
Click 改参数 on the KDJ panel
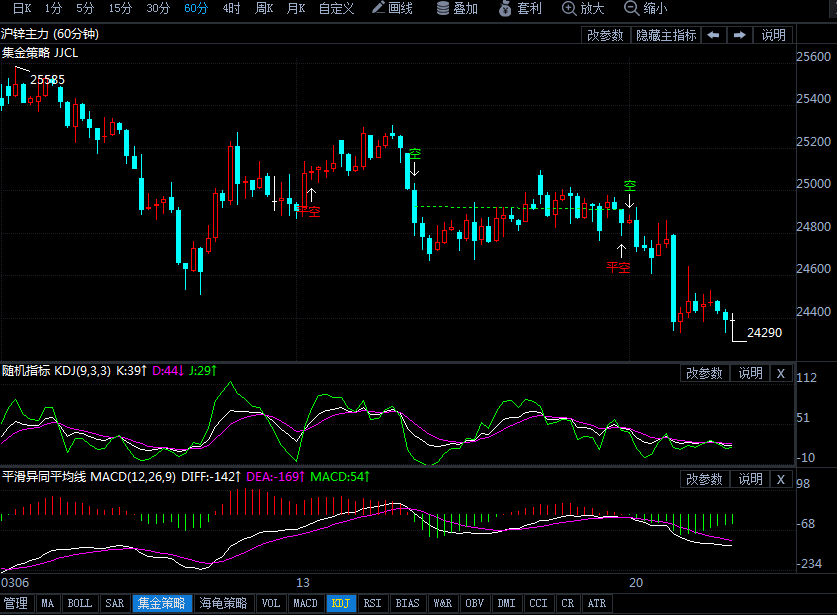pyautogui.click(x=704, y=372)
